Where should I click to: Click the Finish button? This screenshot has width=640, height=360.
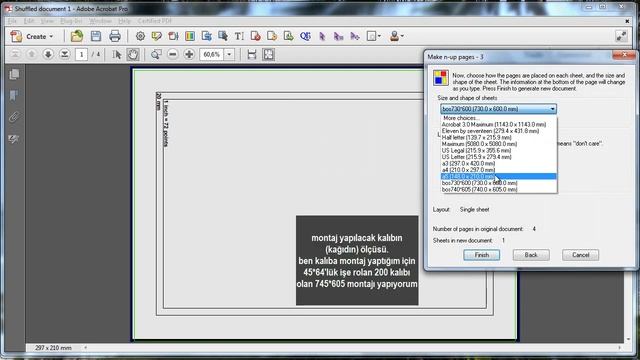(482, 255)
